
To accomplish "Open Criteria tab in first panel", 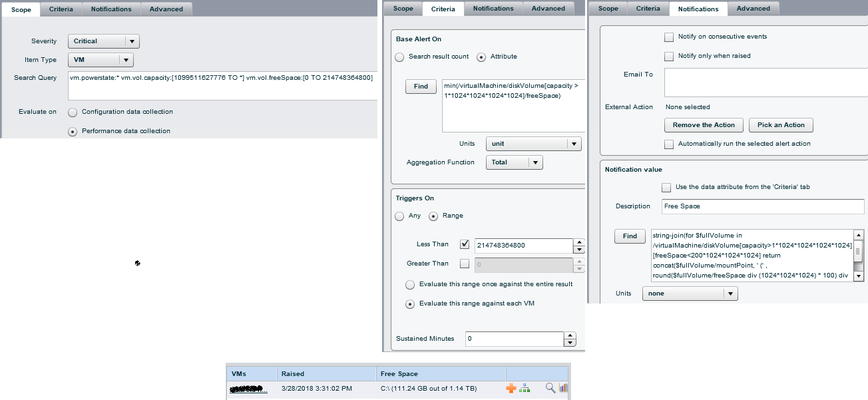I will [x=61, y=9].
